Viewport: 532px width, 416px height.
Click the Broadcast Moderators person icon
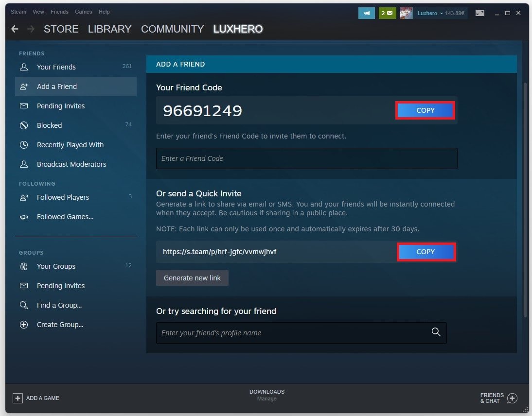[24, 164]
